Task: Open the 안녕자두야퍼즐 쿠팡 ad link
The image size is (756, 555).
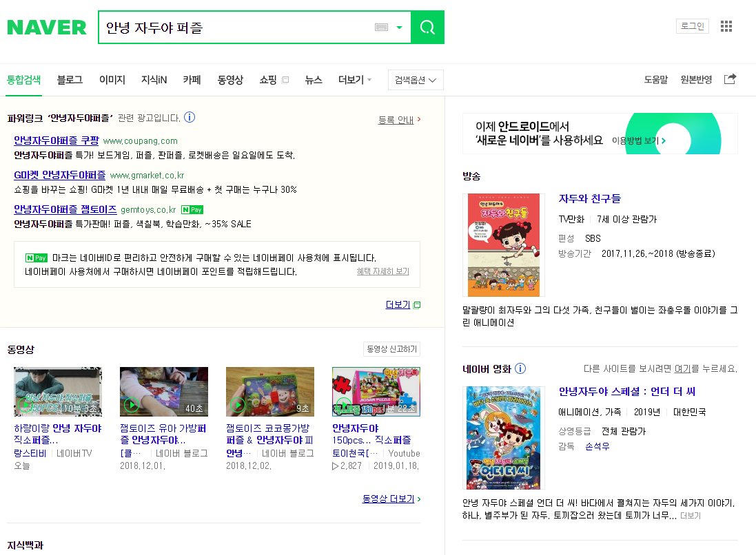Action: (x=57, y=140)
